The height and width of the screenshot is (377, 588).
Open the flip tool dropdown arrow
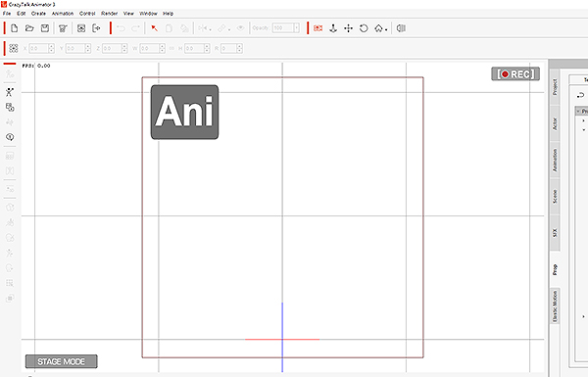(210, 29)
